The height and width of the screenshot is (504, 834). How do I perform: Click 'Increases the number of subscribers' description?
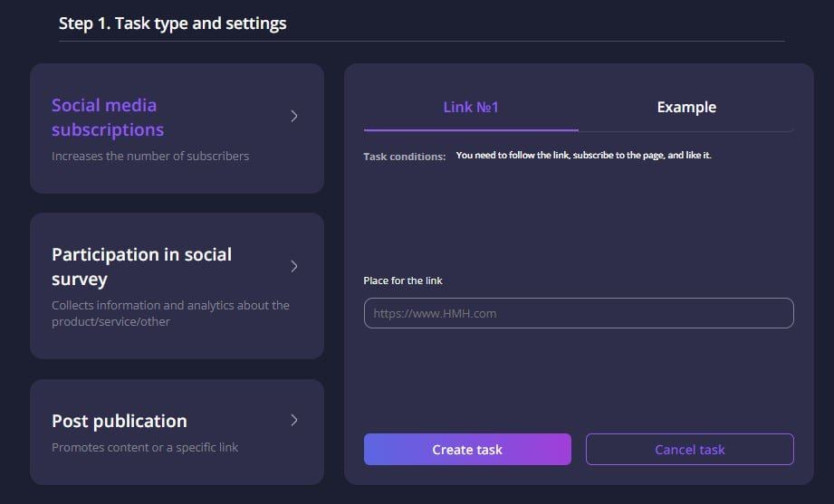150,156
